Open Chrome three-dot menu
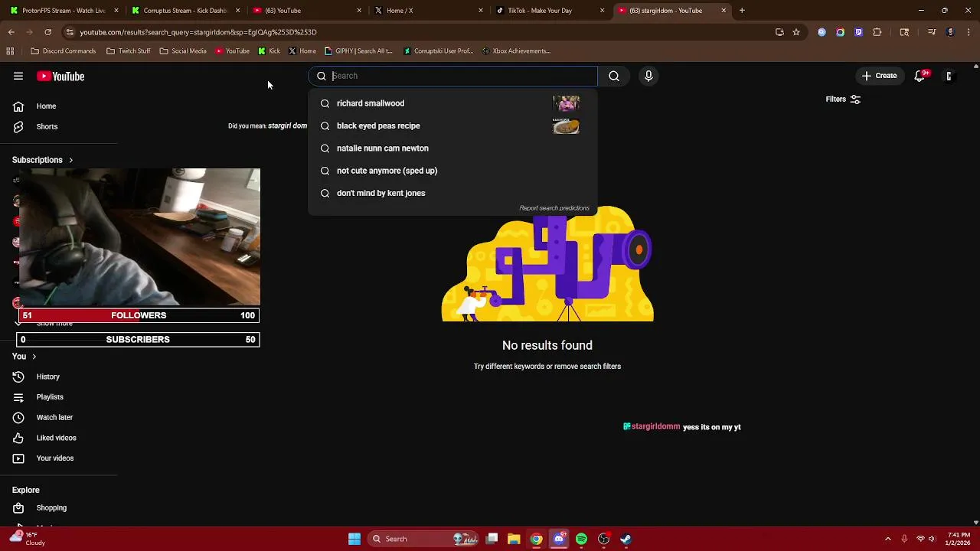This screenshot has width=980, height=551. (969, 32)
